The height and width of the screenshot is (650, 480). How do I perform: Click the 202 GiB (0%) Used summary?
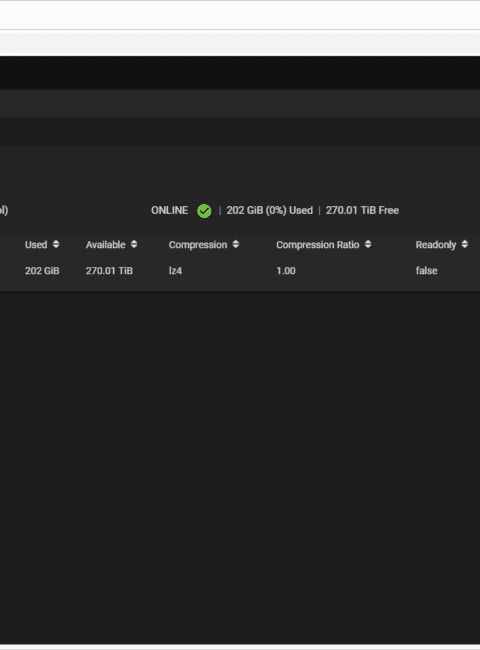click(x=270, y=211)
